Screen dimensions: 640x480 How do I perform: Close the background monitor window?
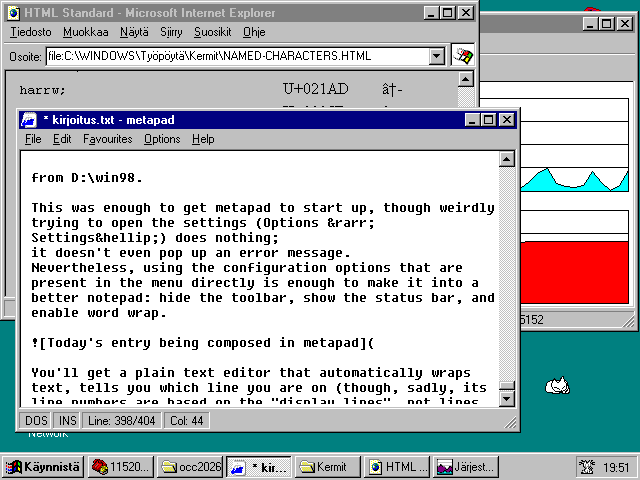tap(625, 24)
